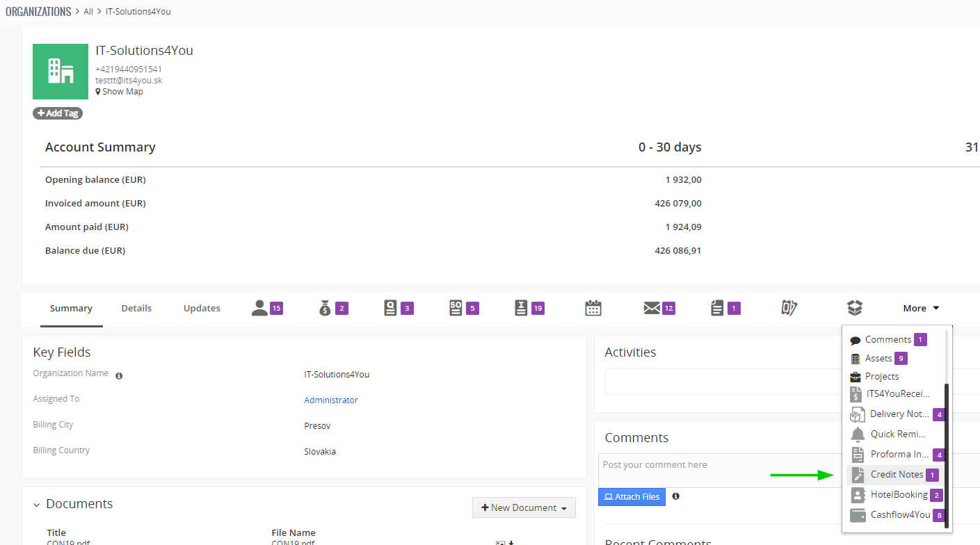Screen dimensions: 980x545
Task: Select Cashflow4You in the More menu
Action: coord(899,515)
